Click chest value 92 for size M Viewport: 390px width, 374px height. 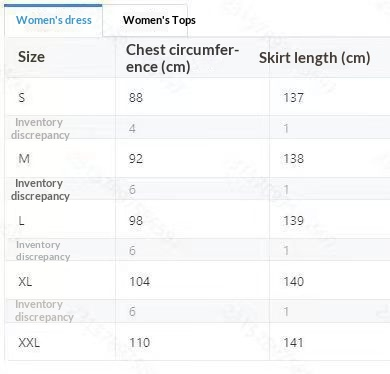(136, 159)
